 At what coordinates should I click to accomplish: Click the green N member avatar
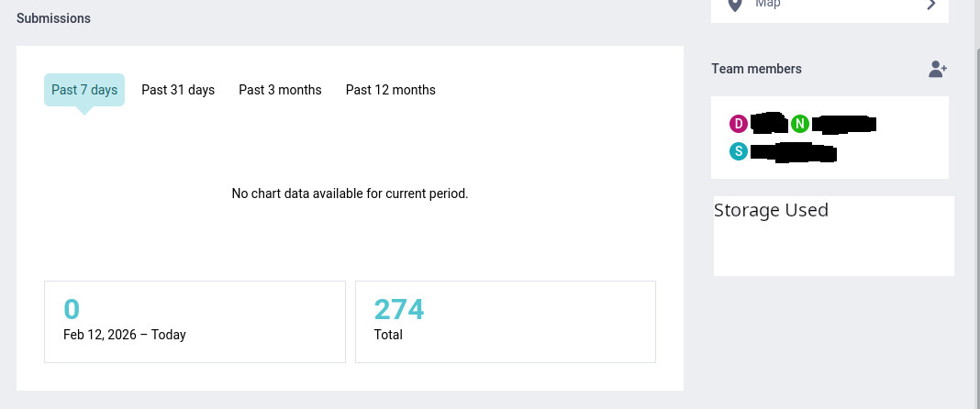[800, 124]
